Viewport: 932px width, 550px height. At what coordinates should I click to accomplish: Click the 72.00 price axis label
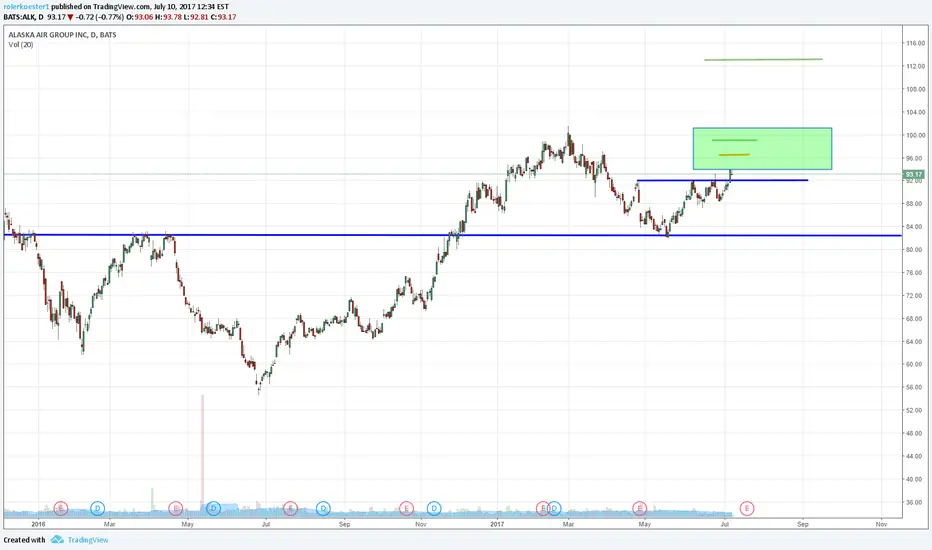915,296
